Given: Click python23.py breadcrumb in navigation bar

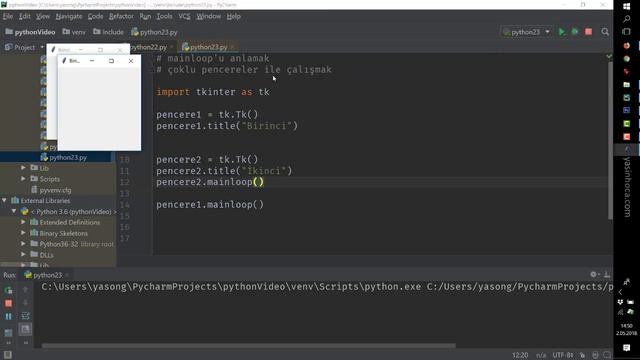Looking at the screenshot, I should (x=154, y=32).
